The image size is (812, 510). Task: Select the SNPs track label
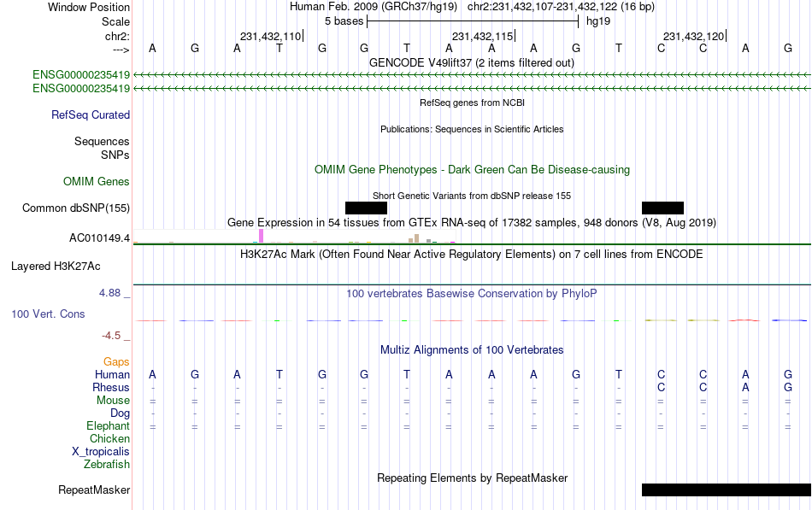click(115, 155)
